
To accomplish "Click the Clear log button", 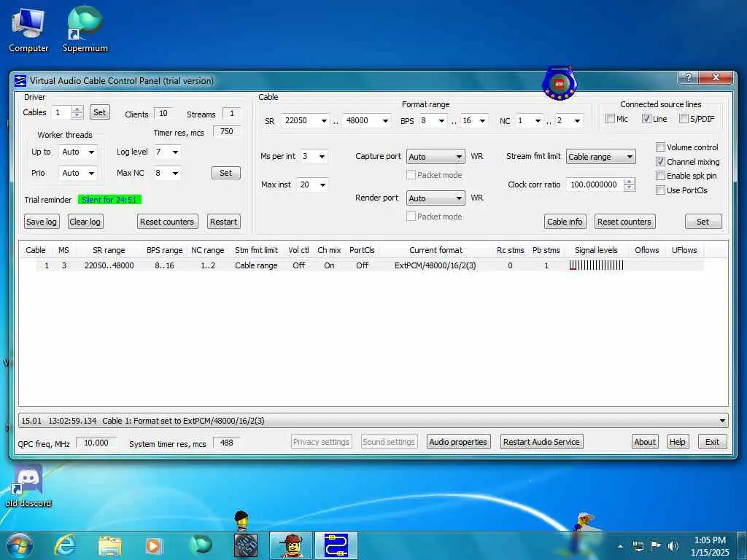I will click(x=85, y=222).
